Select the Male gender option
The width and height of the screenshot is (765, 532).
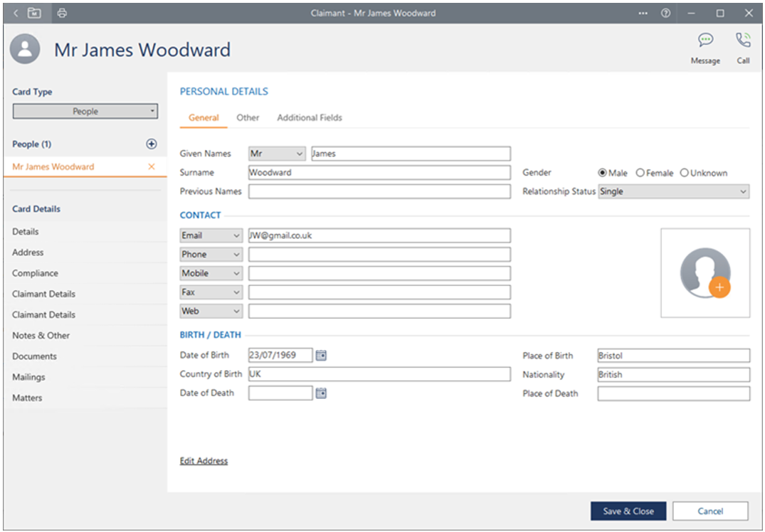tap(603, 173)
